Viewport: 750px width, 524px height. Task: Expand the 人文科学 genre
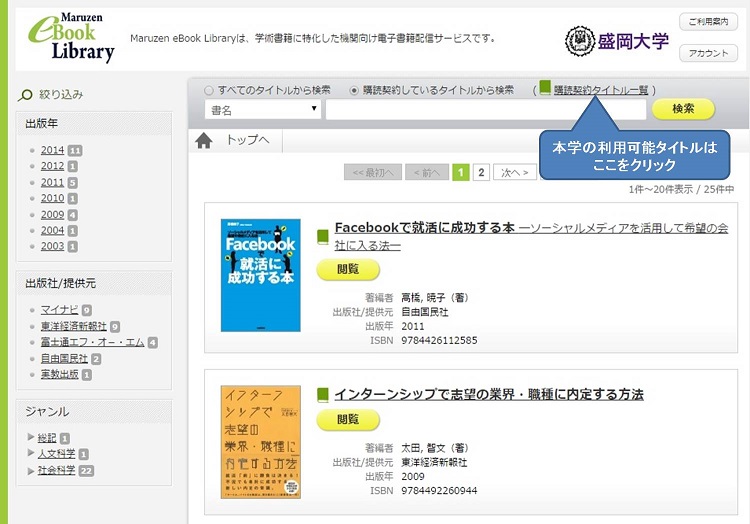pyautogui.click(x=31, y=453)
